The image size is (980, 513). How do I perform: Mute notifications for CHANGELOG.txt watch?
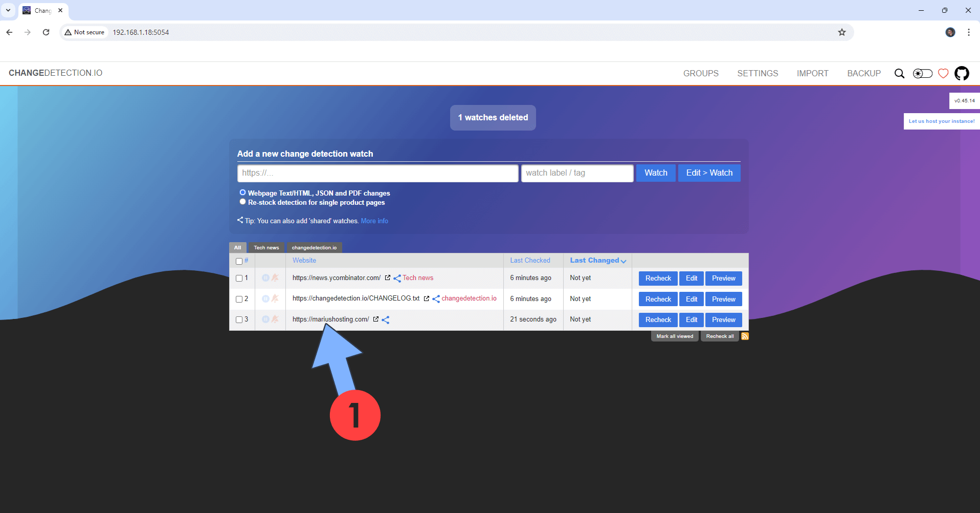click(x=275, y=298)
